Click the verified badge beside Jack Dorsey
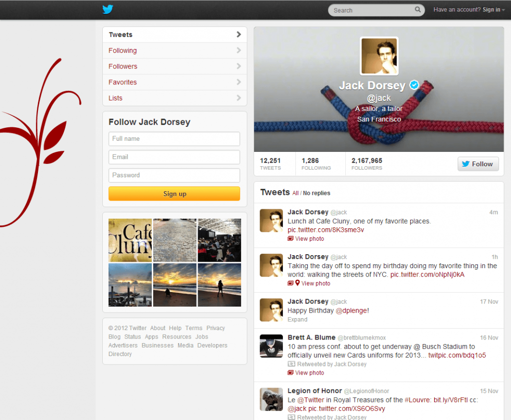The height and width of the screenshot is (420, 511). click(414, 85)
